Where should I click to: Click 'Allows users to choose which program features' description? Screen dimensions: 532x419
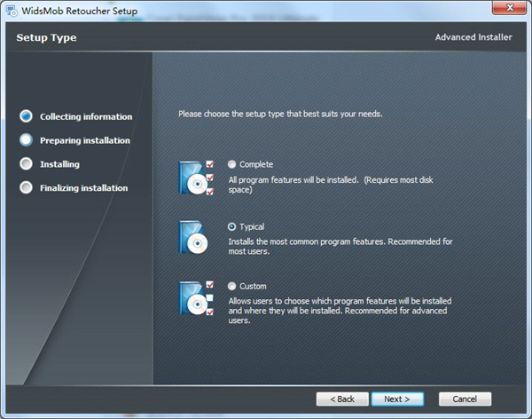[340, 311]
